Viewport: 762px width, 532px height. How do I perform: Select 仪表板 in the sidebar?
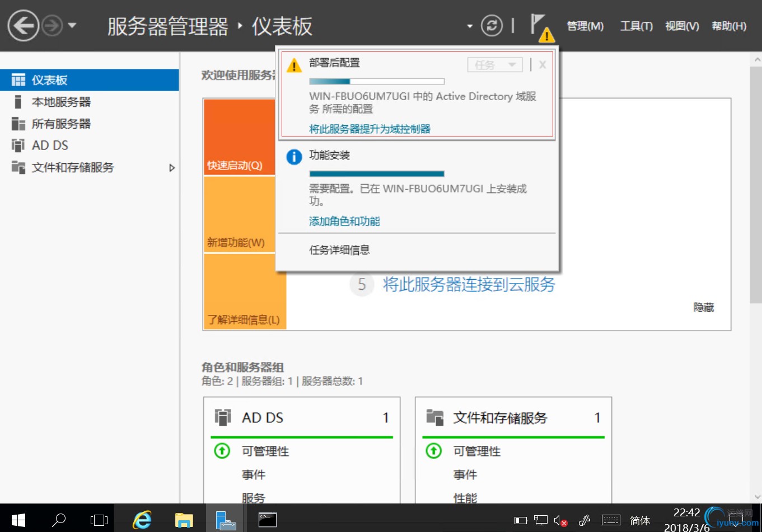coord(90,80)
